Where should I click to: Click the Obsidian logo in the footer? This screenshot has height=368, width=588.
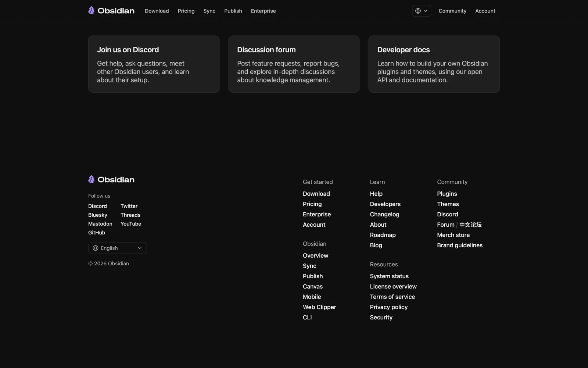[111, 180]
